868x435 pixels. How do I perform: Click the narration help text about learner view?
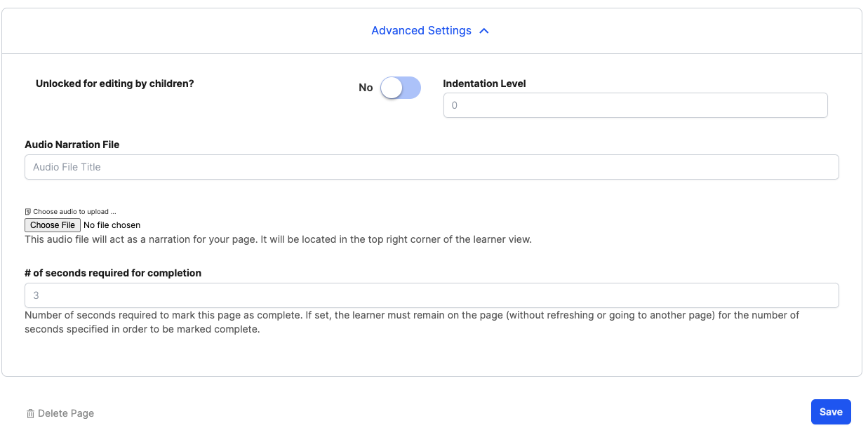[x=279, y=239]
